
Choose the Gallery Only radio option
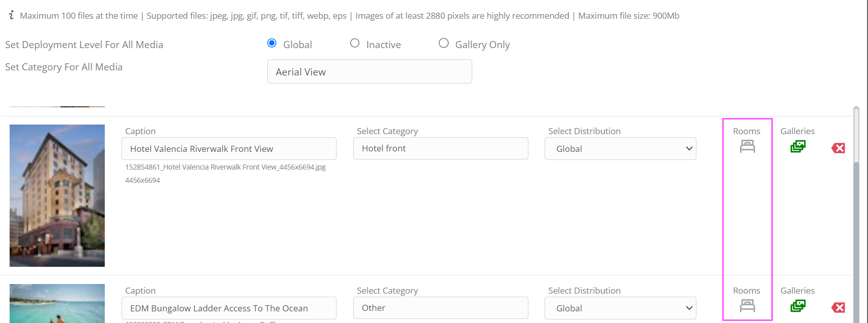click(444, 43)
